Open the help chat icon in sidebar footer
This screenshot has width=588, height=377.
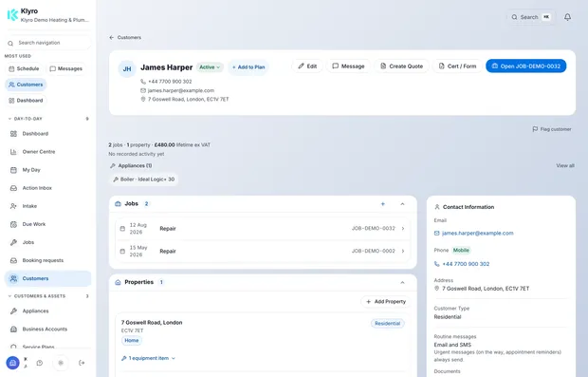click(x=40, y=363)
